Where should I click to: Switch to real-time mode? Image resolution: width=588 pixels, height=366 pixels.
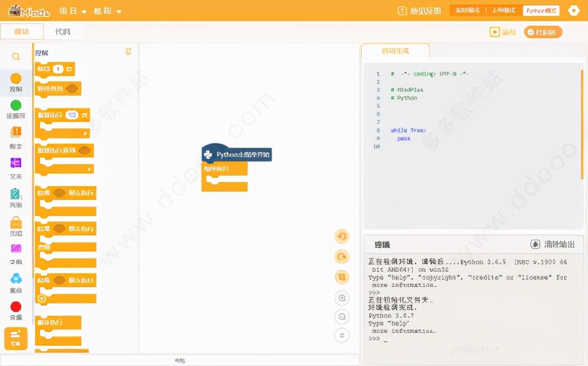click(468, 11)
